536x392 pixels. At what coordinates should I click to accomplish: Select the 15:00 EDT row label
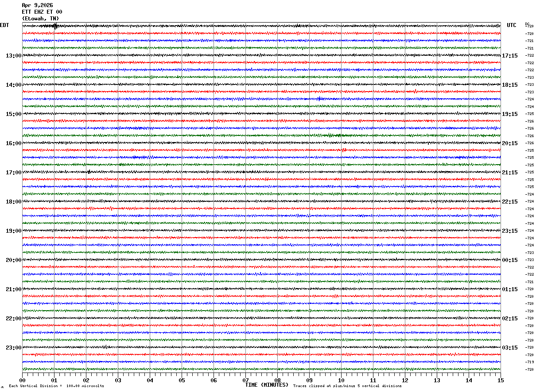[14, 114]
